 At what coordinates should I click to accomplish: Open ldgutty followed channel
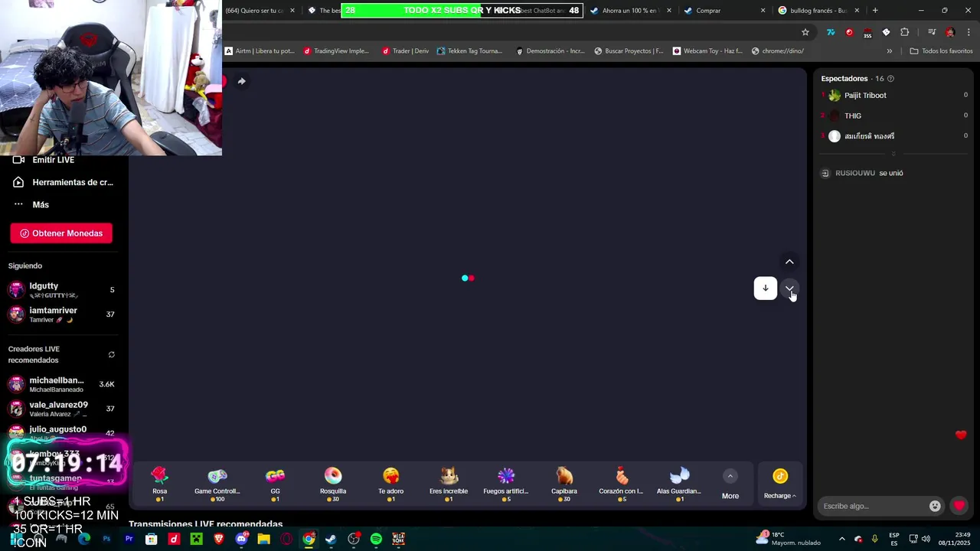(61, 290)
